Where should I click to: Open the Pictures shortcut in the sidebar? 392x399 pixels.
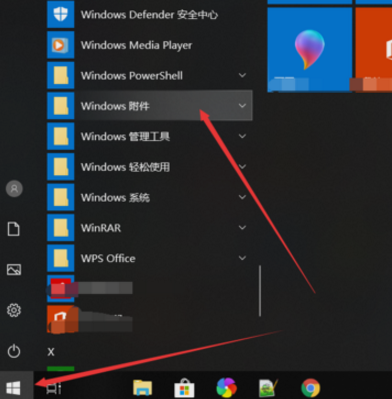click(x=14, y=269)
